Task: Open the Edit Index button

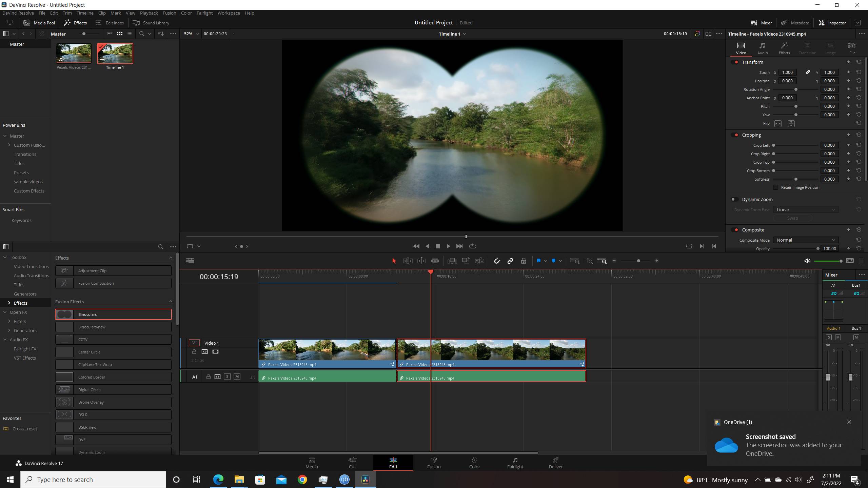Action: pos(110,23)
